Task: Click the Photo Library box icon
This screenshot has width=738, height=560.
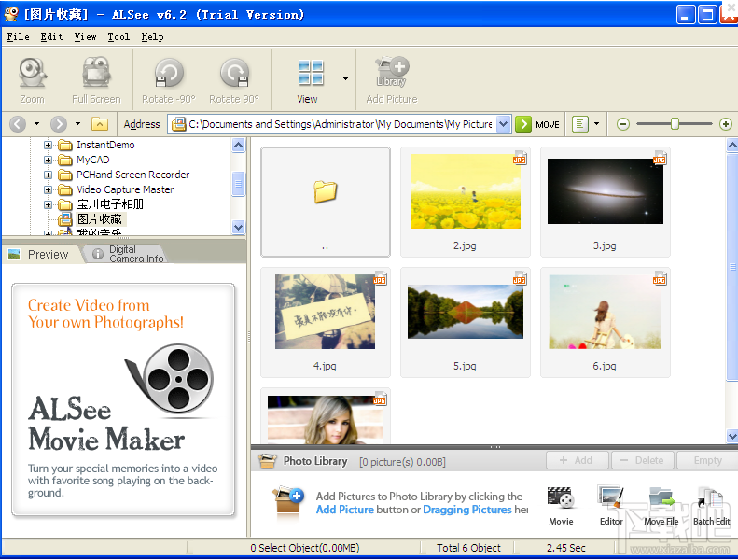Action: (268, 461)
